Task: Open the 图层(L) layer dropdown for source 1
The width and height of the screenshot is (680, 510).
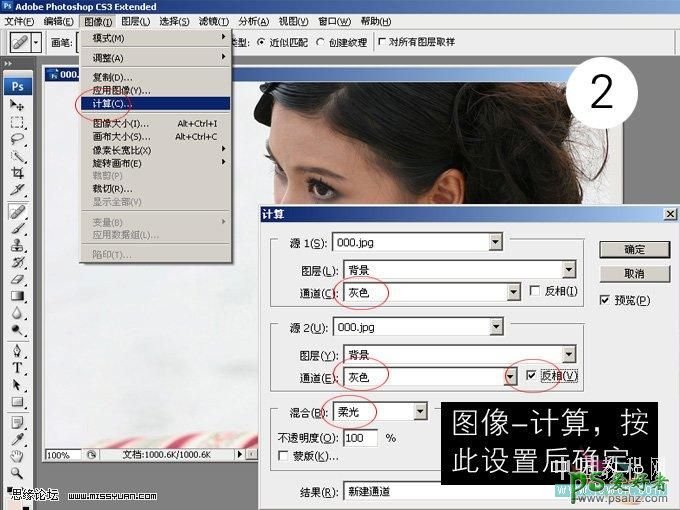Action: coord(568,269)
